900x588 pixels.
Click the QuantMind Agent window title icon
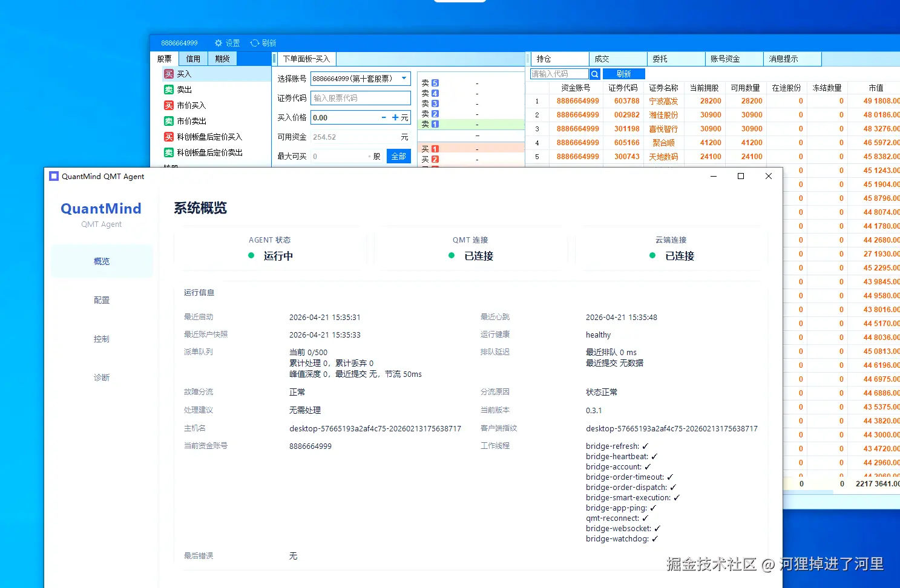[x=54, y=176]
